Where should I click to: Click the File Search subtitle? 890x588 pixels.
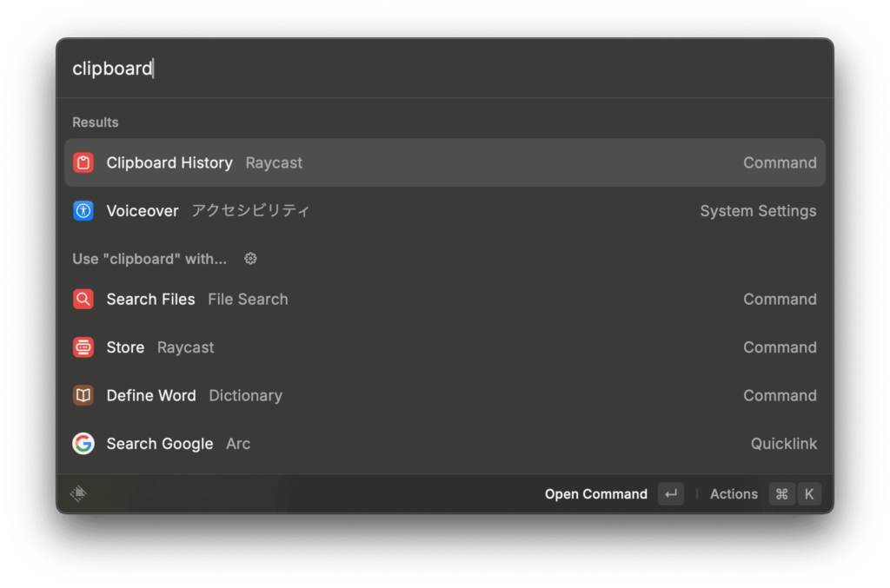pyautogui.click(x=248, y=299)
